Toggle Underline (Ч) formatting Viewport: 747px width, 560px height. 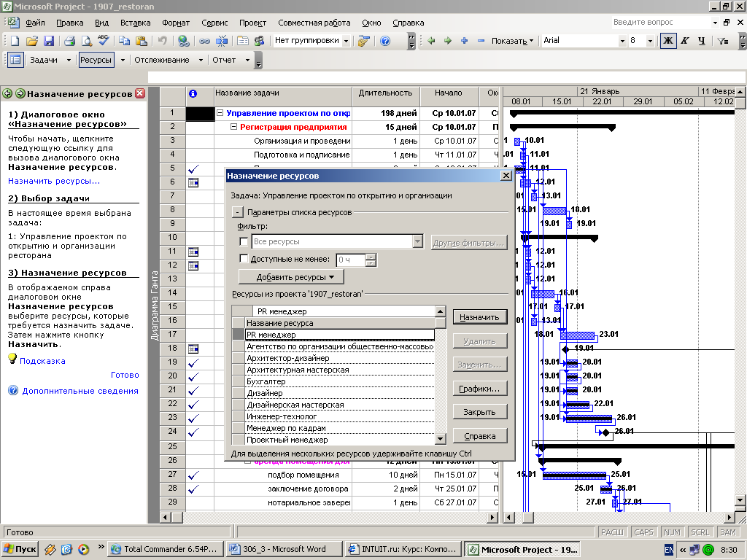(701, 41)
